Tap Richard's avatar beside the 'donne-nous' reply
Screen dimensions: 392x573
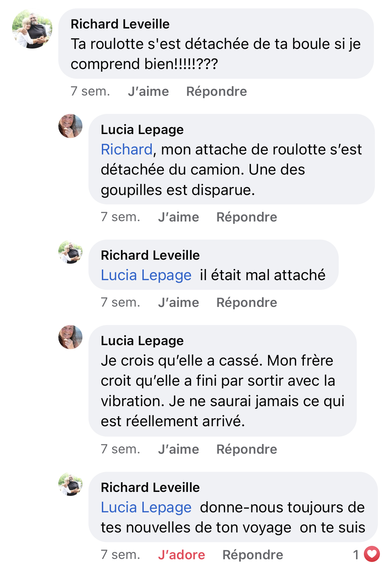pyautogui.click(x=70, y=484)
